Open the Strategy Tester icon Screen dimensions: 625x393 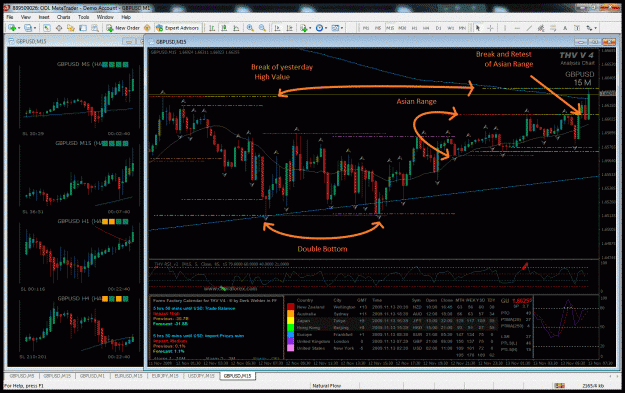point(95,28)
